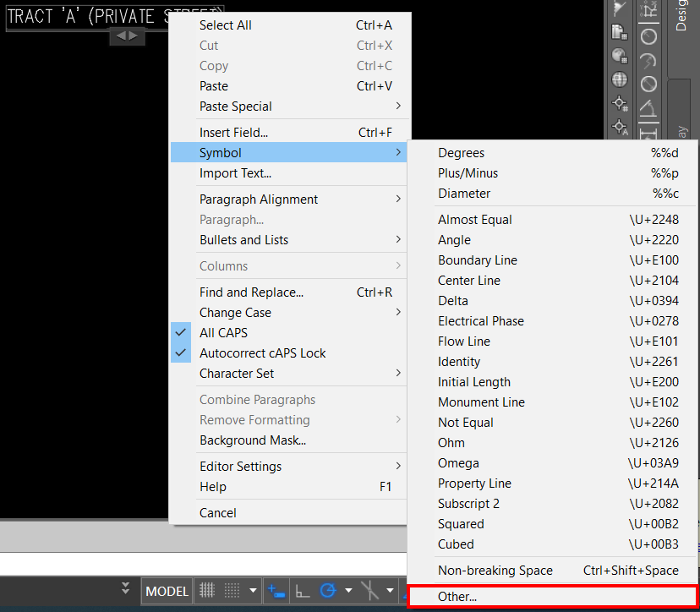Open snap mode settings dropdown arrow
The width and height of the screenshot is (700, 612).
[x=253, y=590]
